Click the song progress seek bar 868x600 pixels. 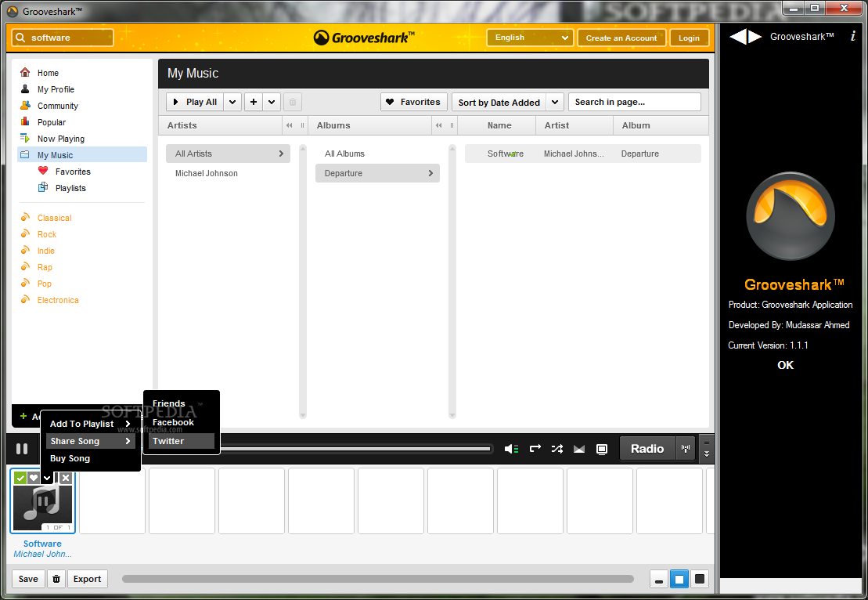(355, 449)
